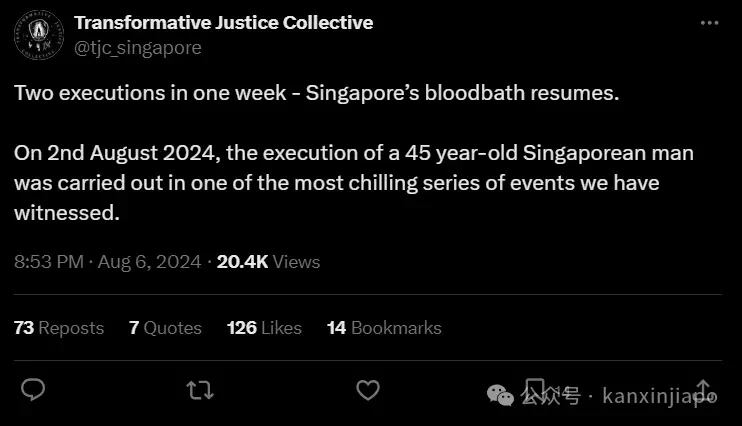This screenshot has height=426, width=742.
Task: View the 7 Quotes list
Action: click(165, 328)
